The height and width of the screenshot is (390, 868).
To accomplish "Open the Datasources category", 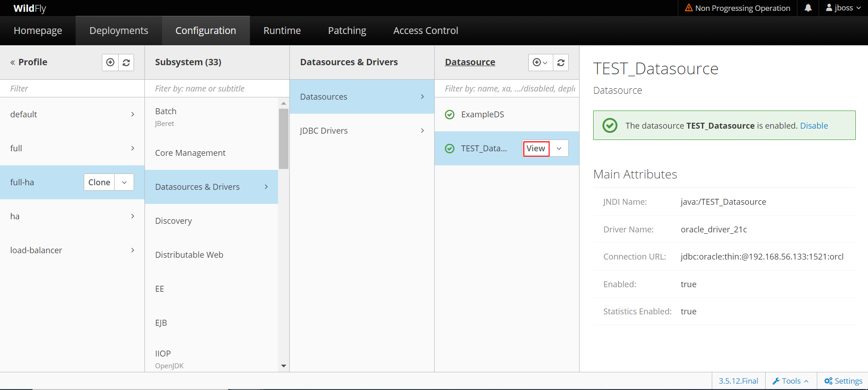I will tap(362, 96).
